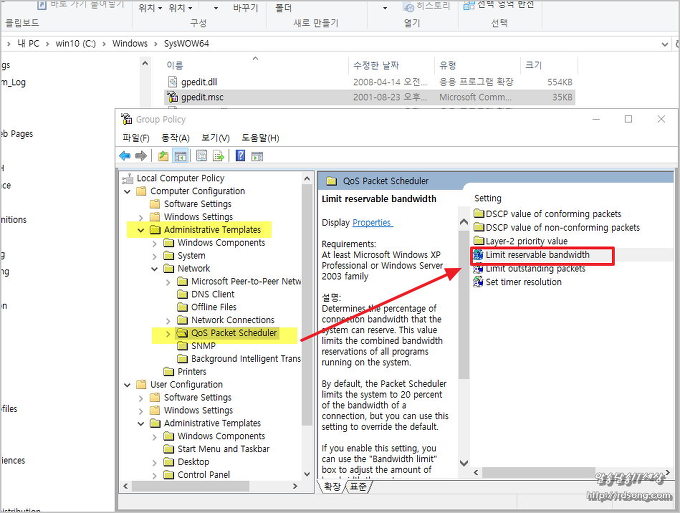The image size is (680, 513).
Task: Click the 이름 column header in Explorer
Action: coord(175,65)
